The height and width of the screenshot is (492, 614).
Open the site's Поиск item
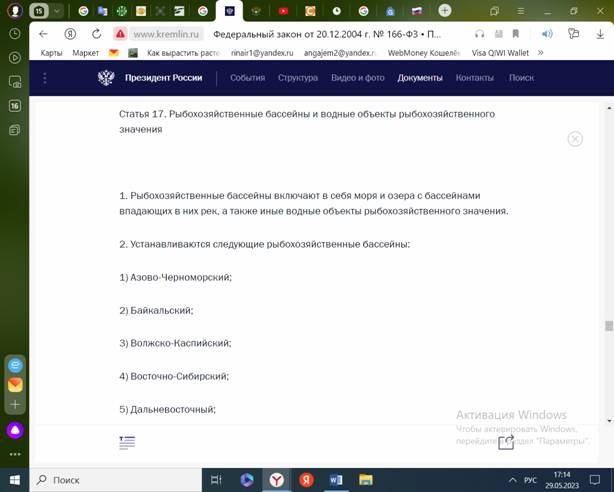(521, 78)
